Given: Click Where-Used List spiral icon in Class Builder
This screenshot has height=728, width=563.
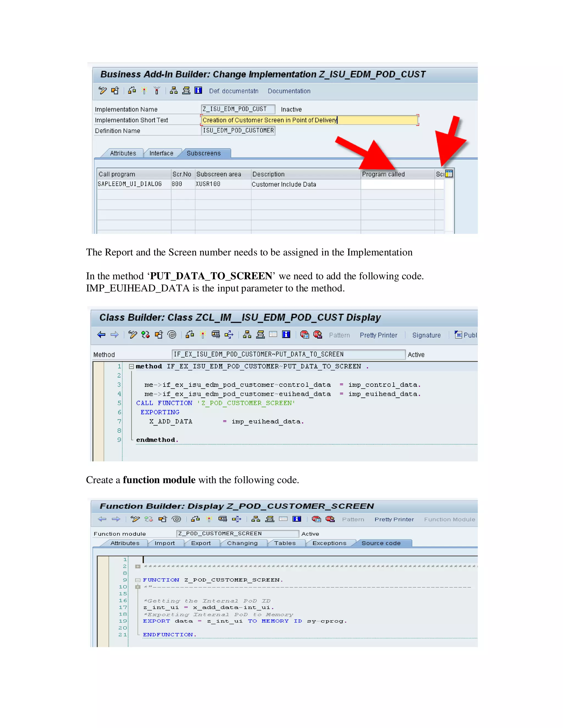Looking at the screenshot, I should click(x=172, y=335).
